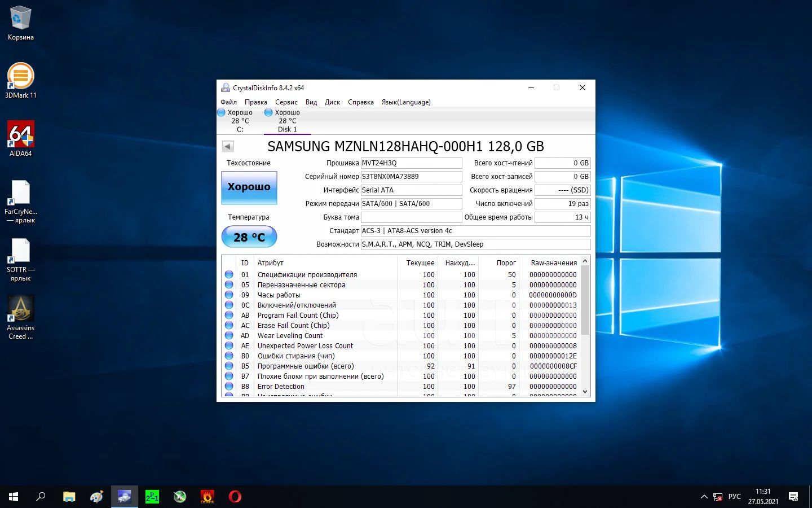Image resolution: width=812 pixels, height=508 pixels.
Task: Click the Прошивка field MVT24H3Q
Action: tap(412, 163)
